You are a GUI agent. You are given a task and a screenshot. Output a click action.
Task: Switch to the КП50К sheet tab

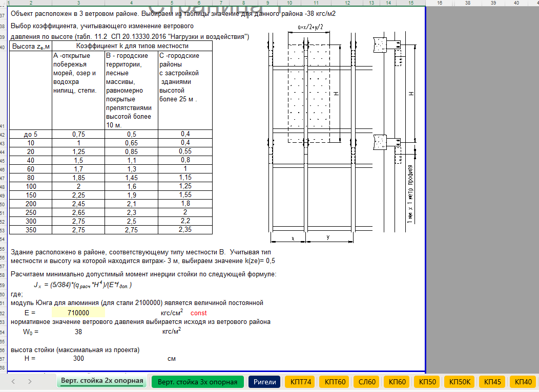(460, 382)
